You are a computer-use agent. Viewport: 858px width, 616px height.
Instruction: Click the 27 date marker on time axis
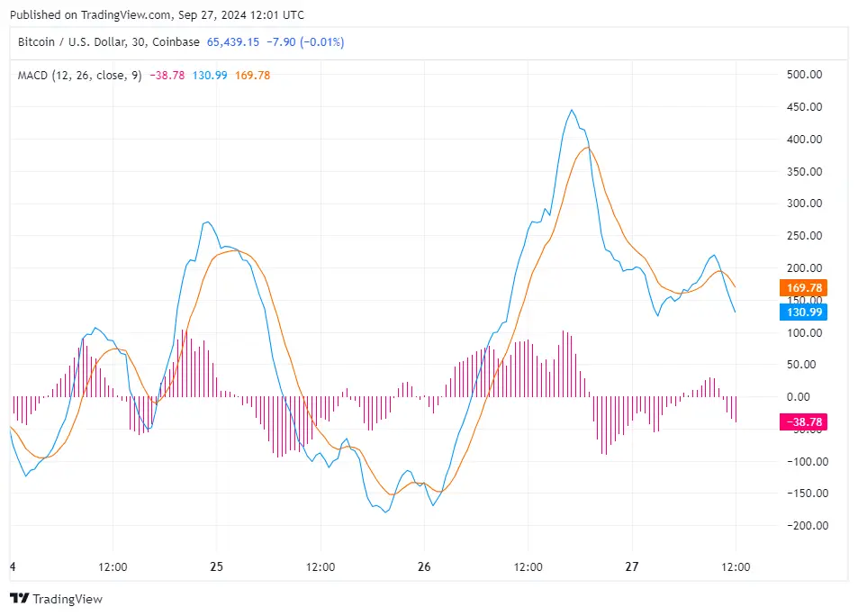coord(632,567)
